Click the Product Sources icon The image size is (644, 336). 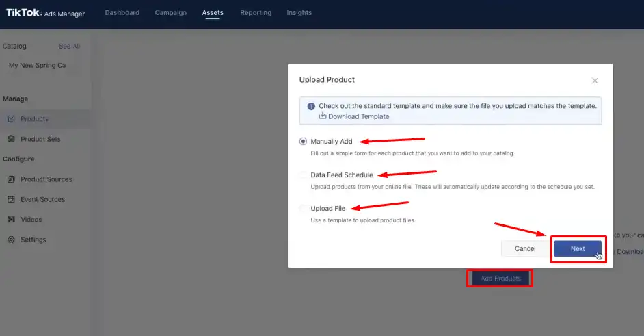click(11, 179)
